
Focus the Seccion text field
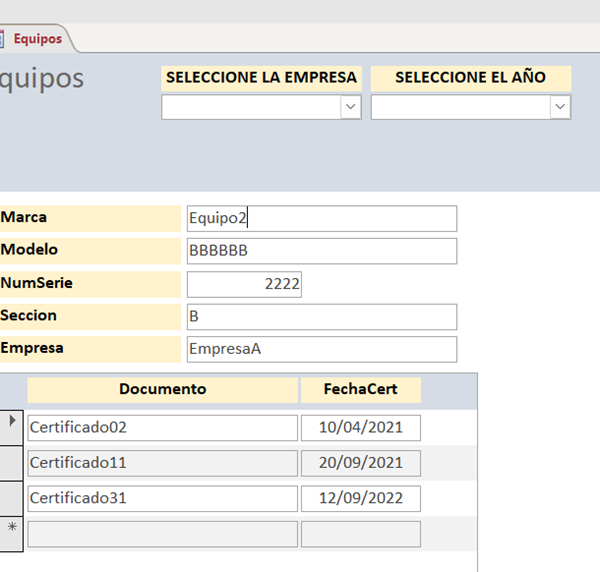pos(321,317)
